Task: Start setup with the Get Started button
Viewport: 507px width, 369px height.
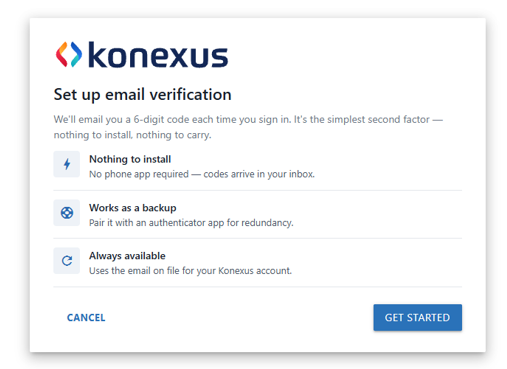Action: tap(417, 317)
